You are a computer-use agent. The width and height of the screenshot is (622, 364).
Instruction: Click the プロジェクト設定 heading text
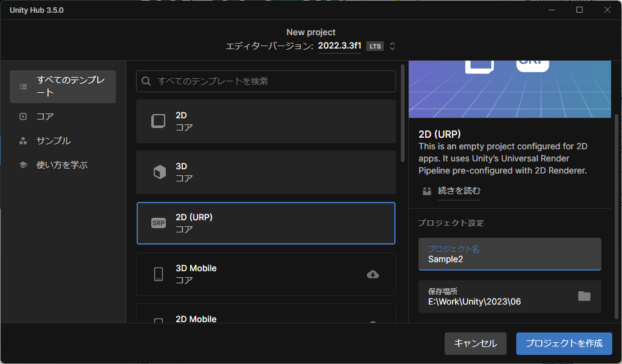point(451,223)
